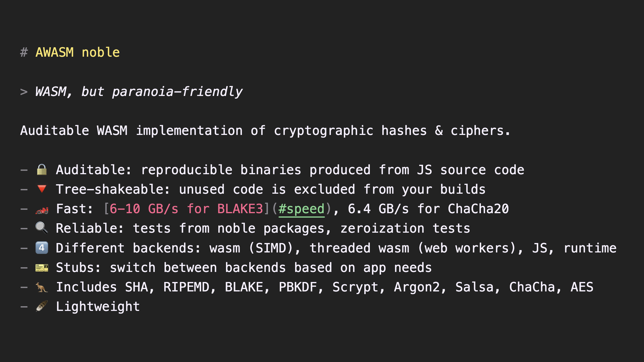Open the "6-10 GB/s for BLAKE3" link text
Viewport: 644px width, 362px height.
coord(186,209)
